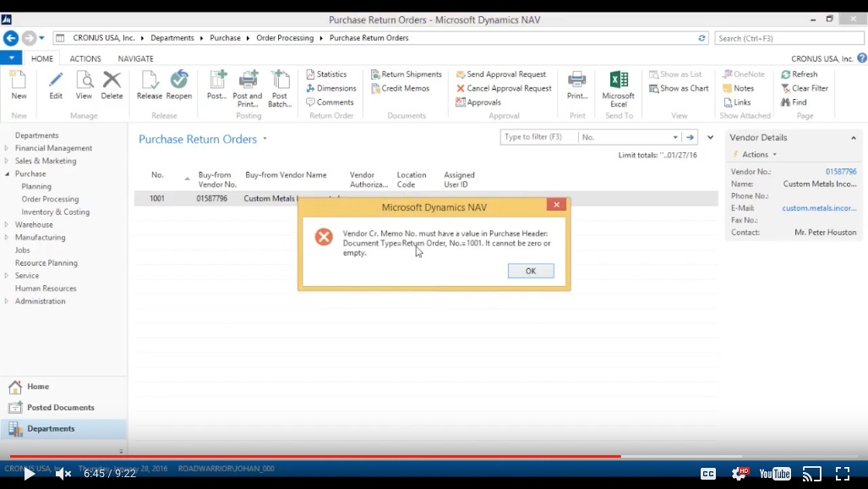Switch to the NAVIGATE ribbon tab
868x489 pixels.
(x=135, y=58)
